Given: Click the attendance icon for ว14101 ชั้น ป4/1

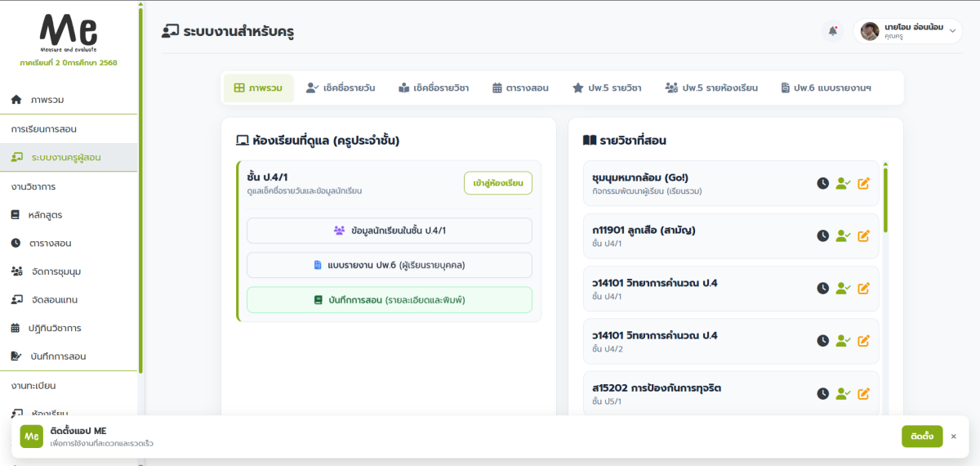Looking at the screenshot, I should [x=843, y=288].
